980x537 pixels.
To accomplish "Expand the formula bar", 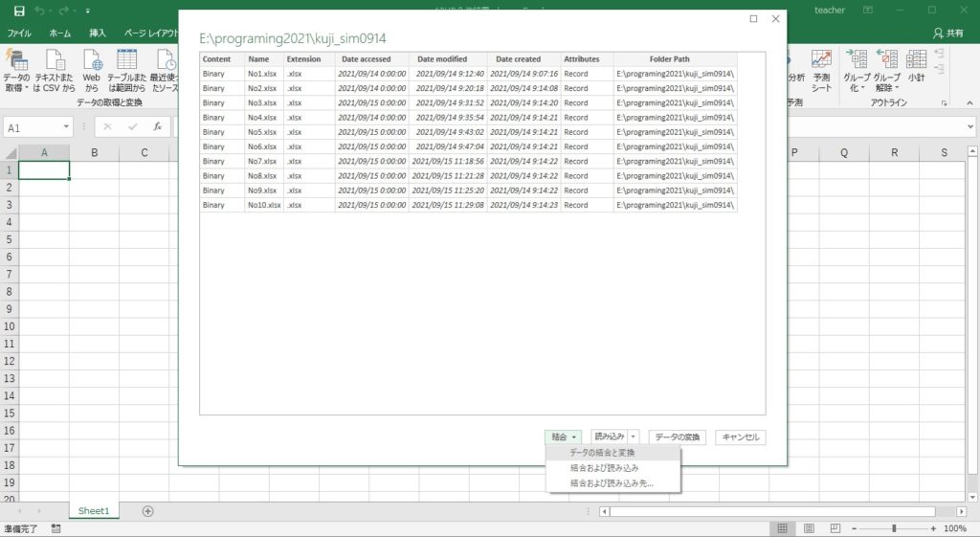I will [970, 127].
